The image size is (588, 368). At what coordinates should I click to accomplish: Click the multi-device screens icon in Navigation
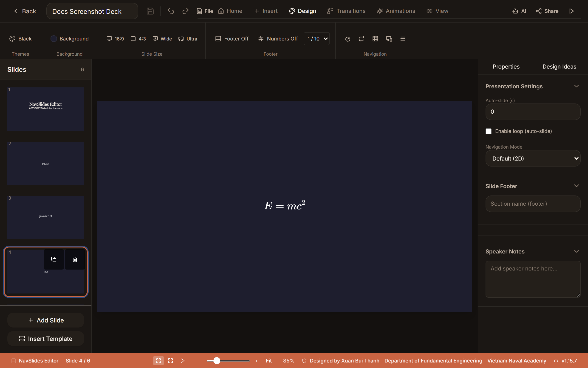tap(389, 39)
